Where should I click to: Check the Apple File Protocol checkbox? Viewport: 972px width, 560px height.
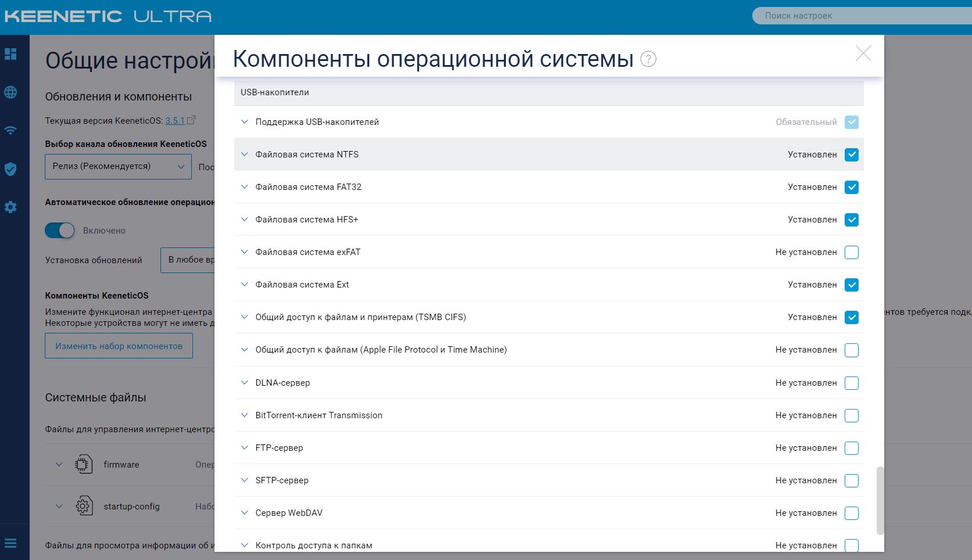[852, 350]
